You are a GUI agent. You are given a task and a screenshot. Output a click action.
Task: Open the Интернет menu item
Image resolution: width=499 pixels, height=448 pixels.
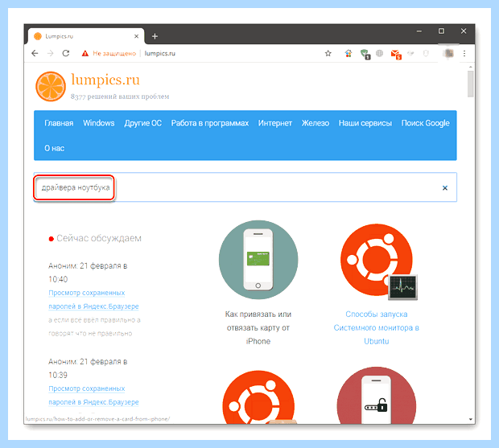(x=275, y=123)
